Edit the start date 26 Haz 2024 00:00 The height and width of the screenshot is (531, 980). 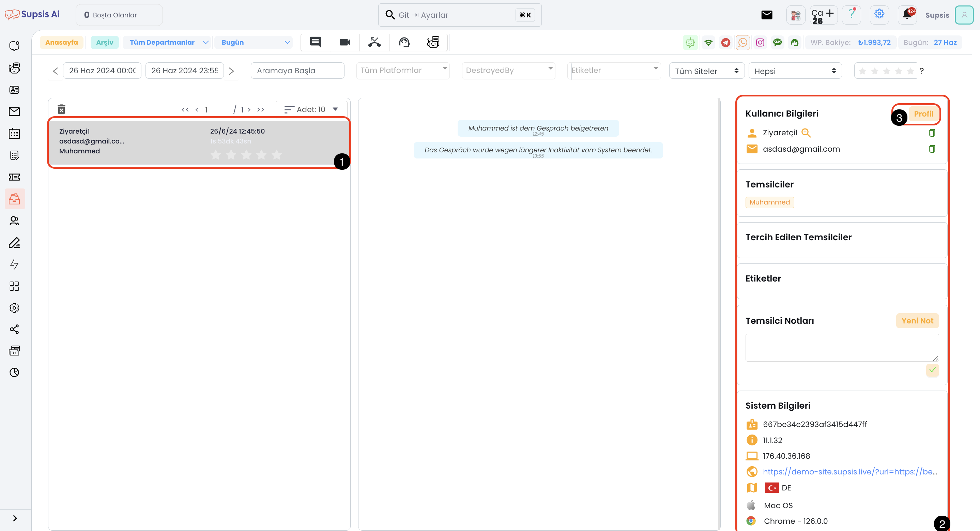pos(102,71)
